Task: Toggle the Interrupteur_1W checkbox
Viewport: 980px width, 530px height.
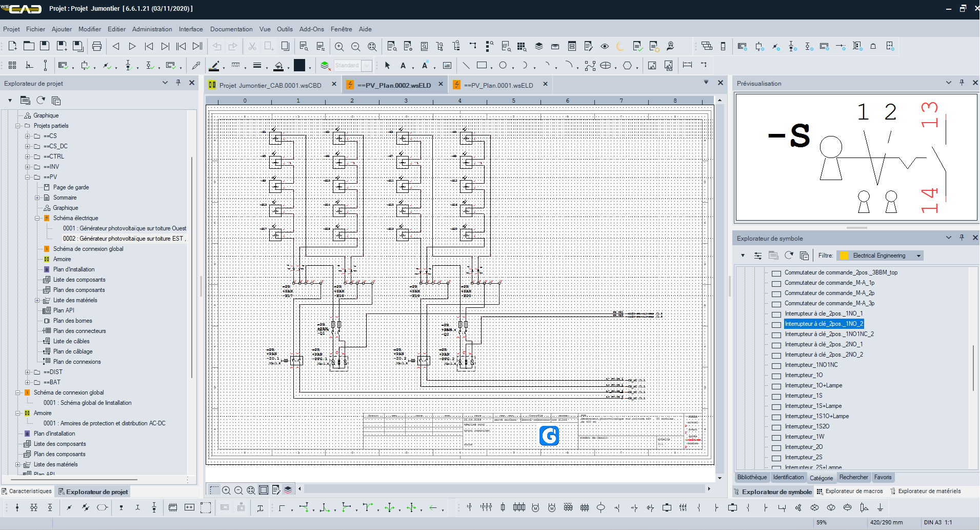Action: coord(776,438)
